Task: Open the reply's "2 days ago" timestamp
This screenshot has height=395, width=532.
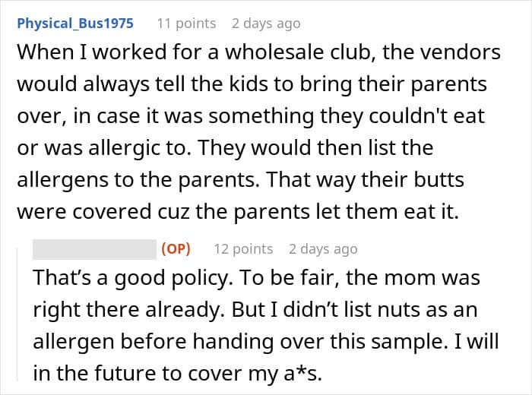Action: (322, 248)
